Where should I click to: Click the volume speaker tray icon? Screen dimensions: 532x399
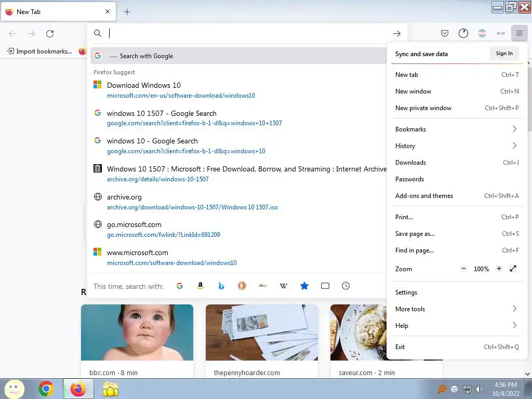[x=480, y=389]
